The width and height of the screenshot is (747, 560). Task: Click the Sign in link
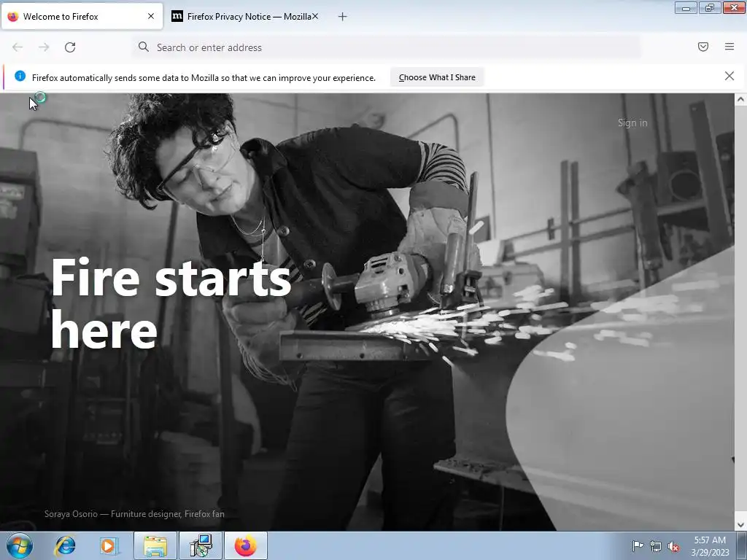pos(632,122)
